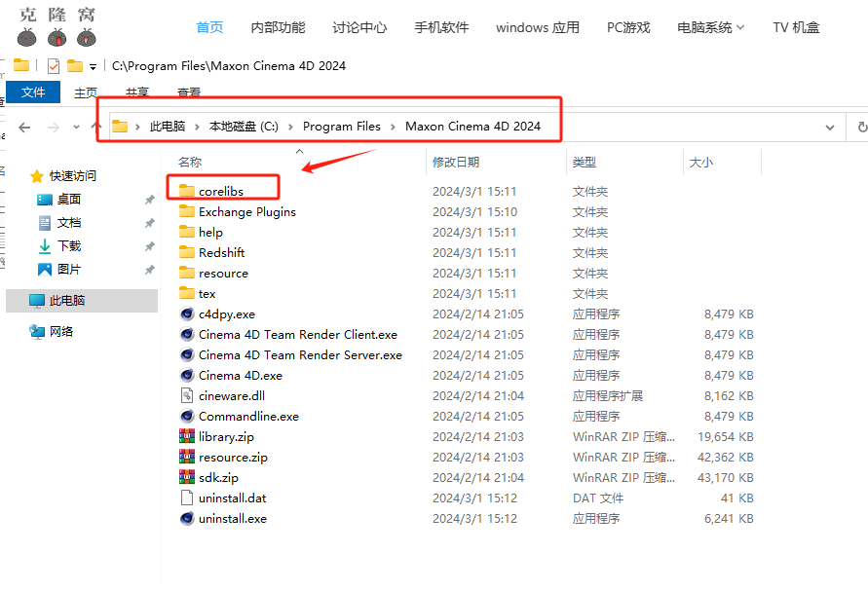Image resolution: width=868 pixels, height=590 pixels.
Task: Open TV 机盒 in site navigation
Action: 796,27
